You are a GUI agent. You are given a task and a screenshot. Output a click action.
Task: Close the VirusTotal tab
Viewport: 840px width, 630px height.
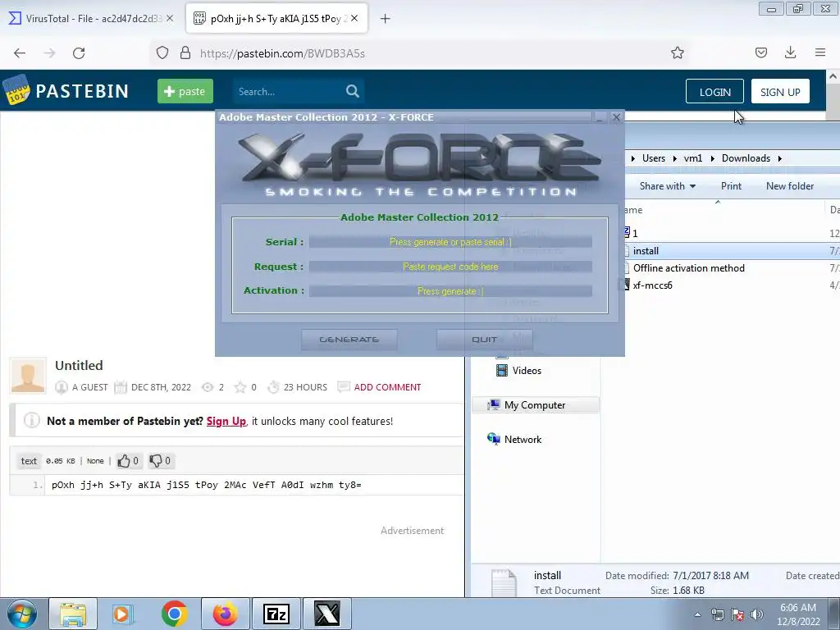169,18
